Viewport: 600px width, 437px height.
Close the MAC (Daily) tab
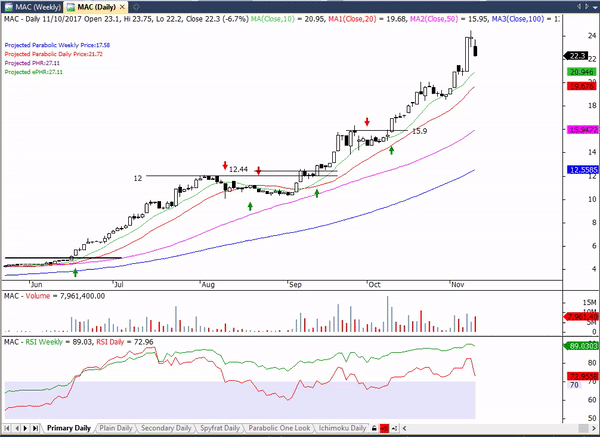tap(122, 7)
